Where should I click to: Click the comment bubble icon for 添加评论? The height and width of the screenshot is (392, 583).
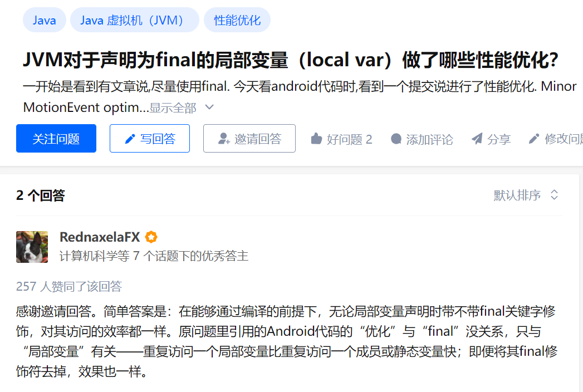(396, 139)
